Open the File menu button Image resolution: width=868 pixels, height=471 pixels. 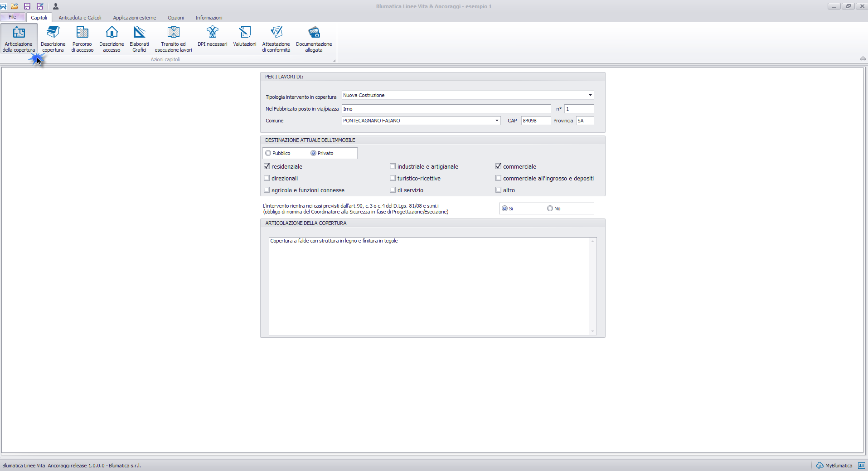[x=12, y=17]
